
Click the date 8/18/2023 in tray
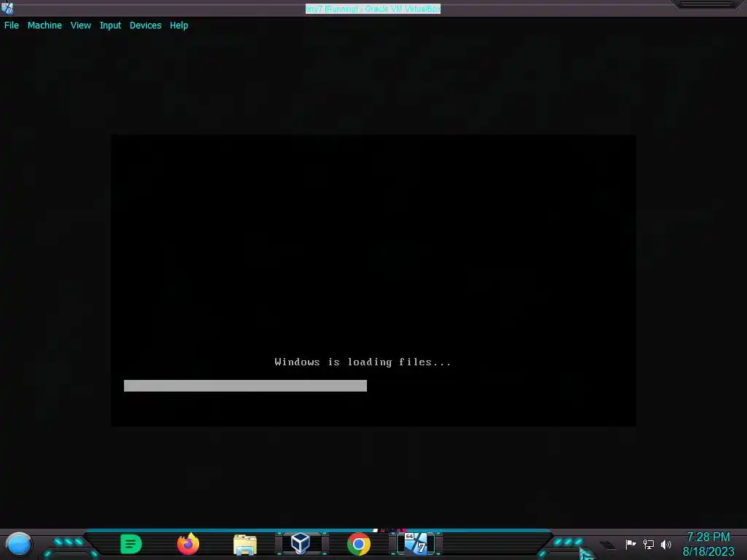pos(708,551)
